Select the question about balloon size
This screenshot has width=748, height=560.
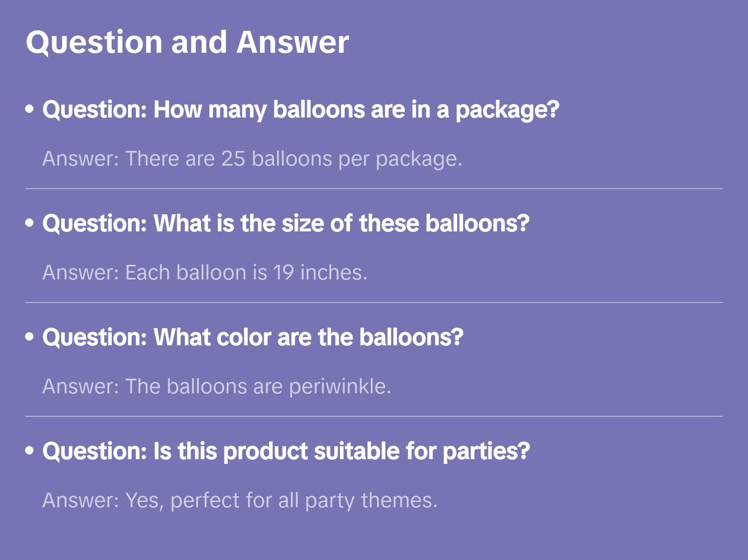tap(286, 224)
